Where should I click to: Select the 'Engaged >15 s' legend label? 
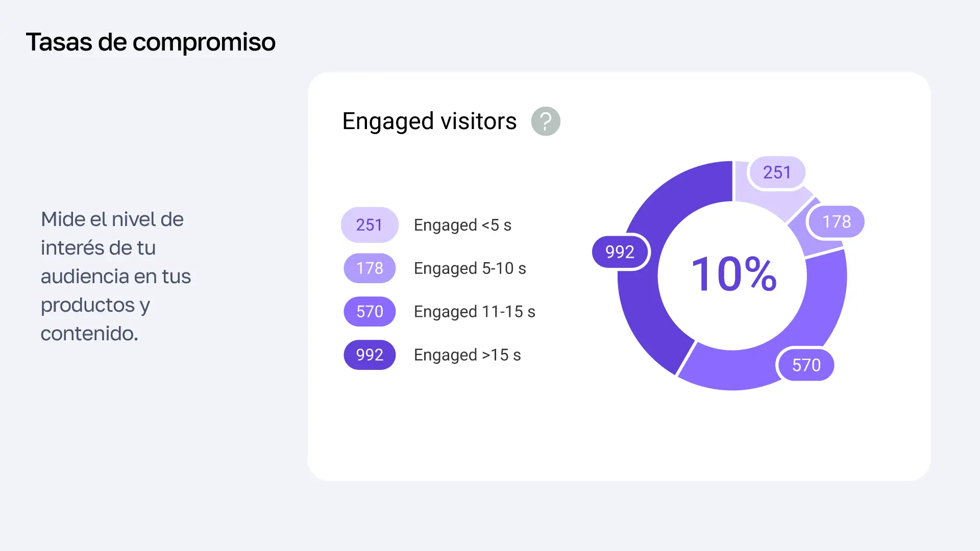467,355
